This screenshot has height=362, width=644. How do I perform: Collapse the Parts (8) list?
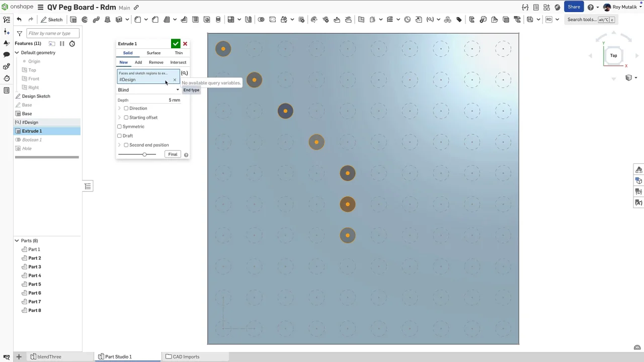tap(17, 241)
